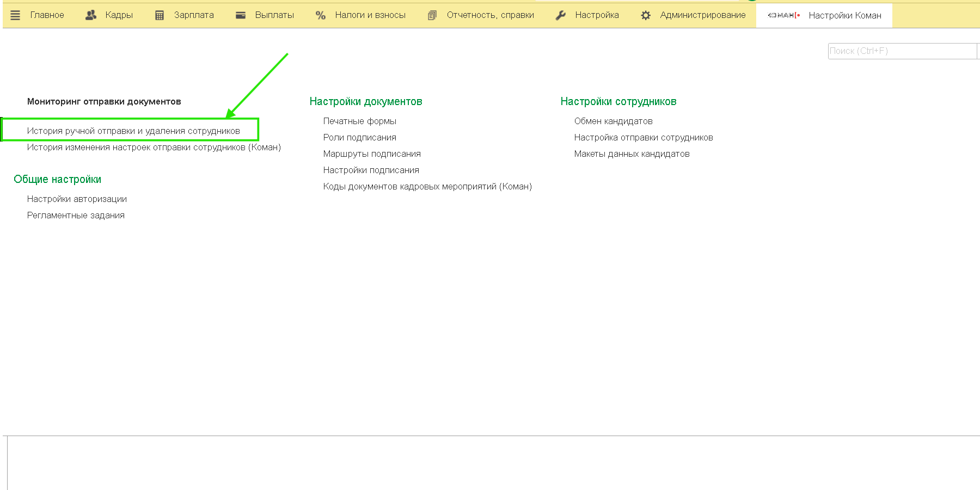Click the calculator icon for Зарплата
Viewport: 980px width, 490px height.
pos(160,15)
